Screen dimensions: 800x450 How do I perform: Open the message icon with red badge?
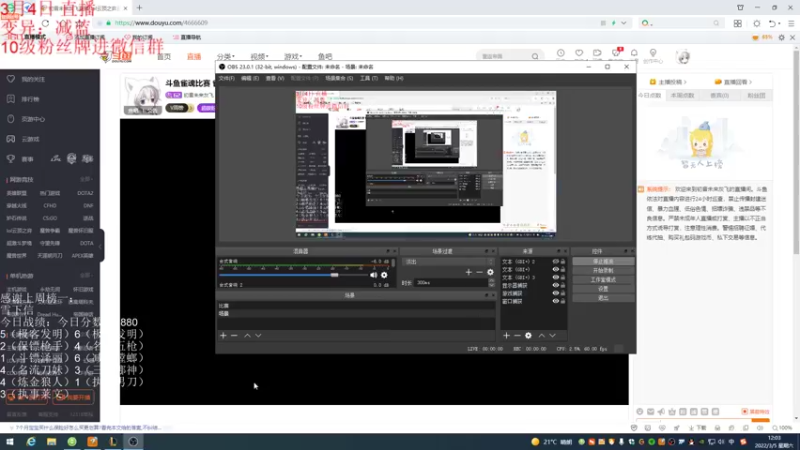[616, 53]
